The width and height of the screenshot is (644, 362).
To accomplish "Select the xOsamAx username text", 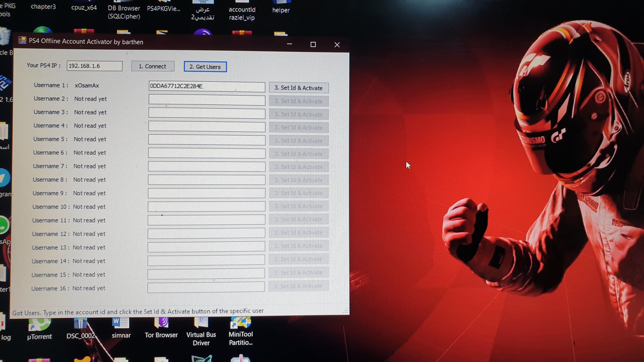I will point(87,85).
